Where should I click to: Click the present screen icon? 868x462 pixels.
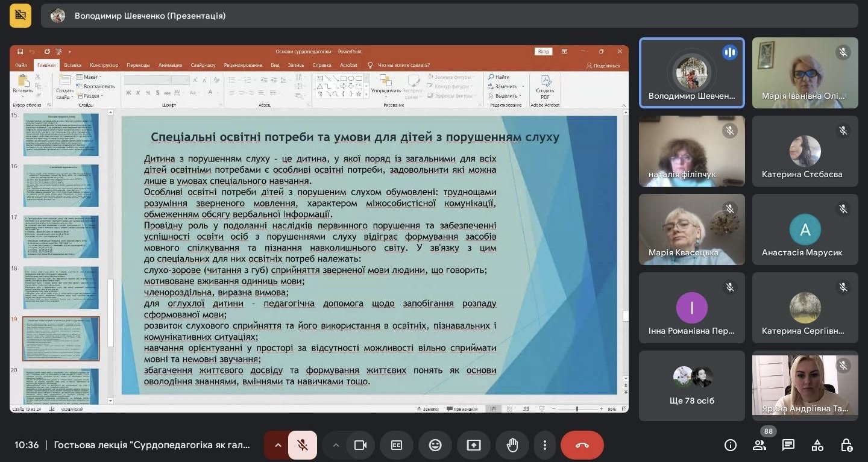pyautogui.click(x=474, y=445)
